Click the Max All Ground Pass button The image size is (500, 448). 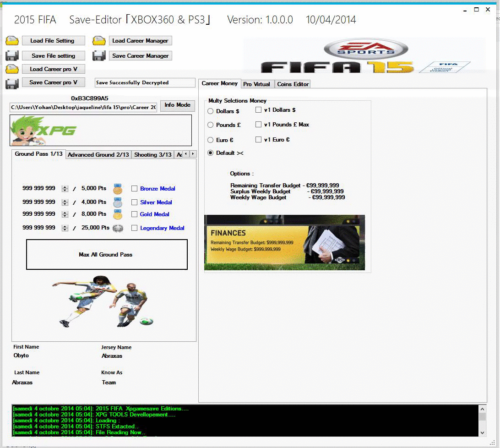click(x=107, y=255)
